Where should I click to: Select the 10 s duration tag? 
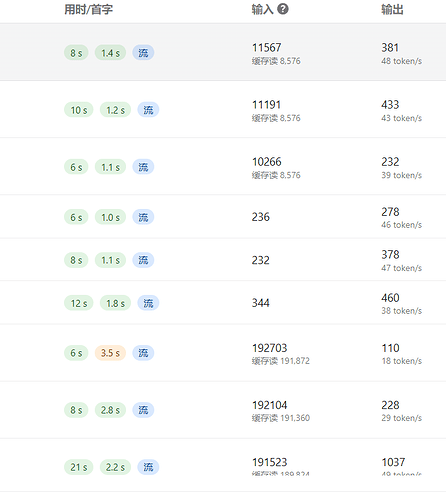[79, 110]
